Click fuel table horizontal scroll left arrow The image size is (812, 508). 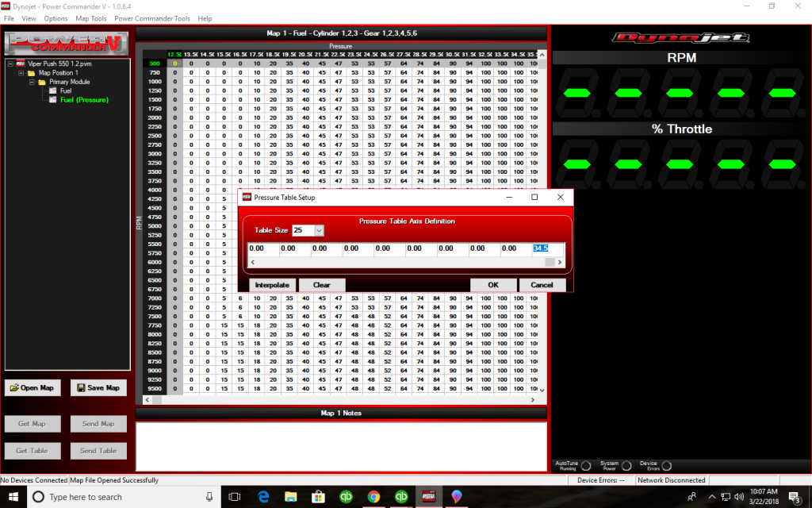(x=147, y=400)
